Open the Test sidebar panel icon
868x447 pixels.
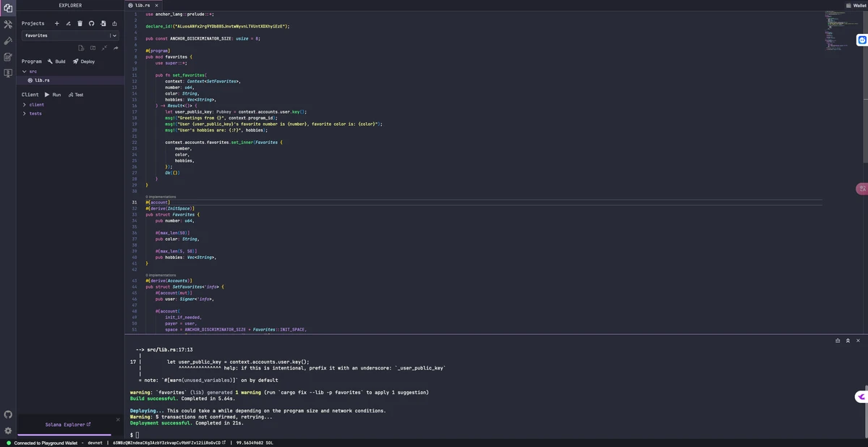pos(8,41)
